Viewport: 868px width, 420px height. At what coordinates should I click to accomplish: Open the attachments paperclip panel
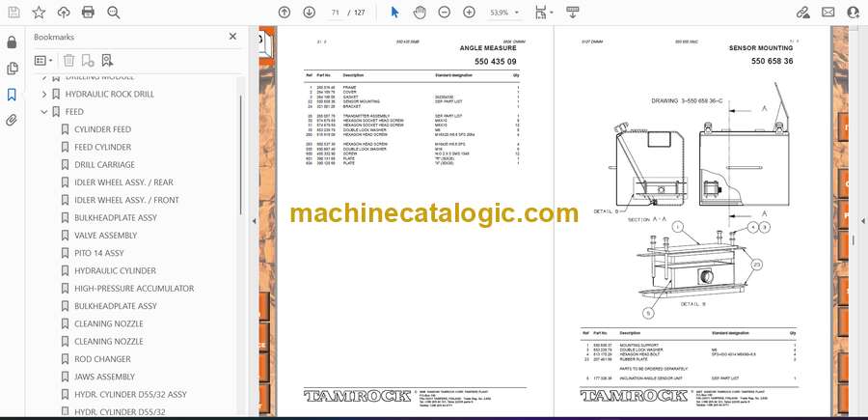12,121
